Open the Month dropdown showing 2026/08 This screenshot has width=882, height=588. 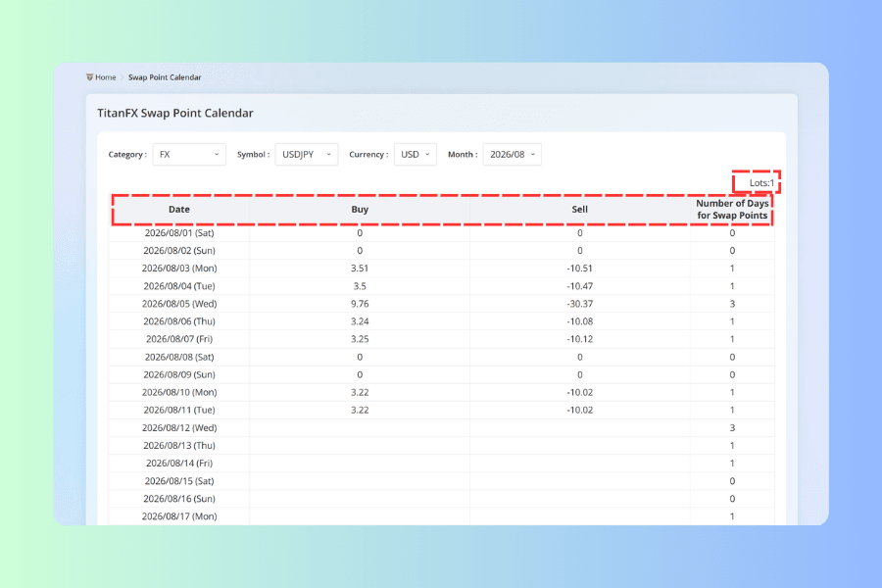coord(512,154)
